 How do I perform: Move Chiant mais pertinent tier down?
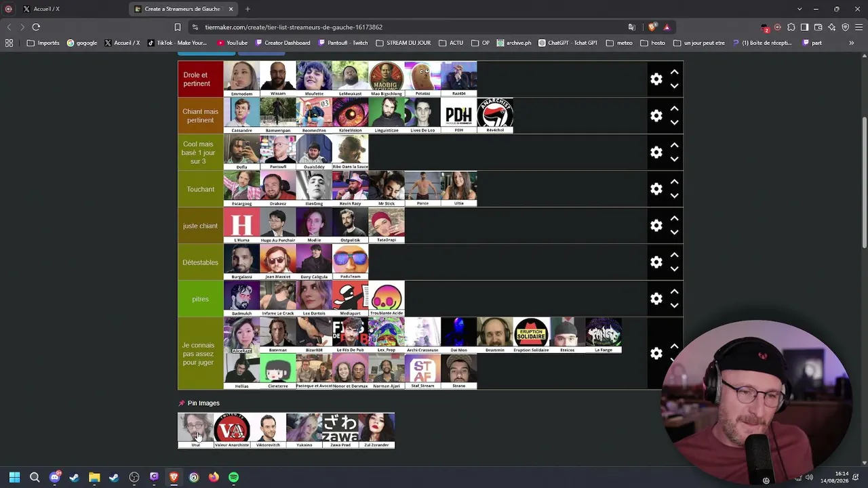coord(674,123)
